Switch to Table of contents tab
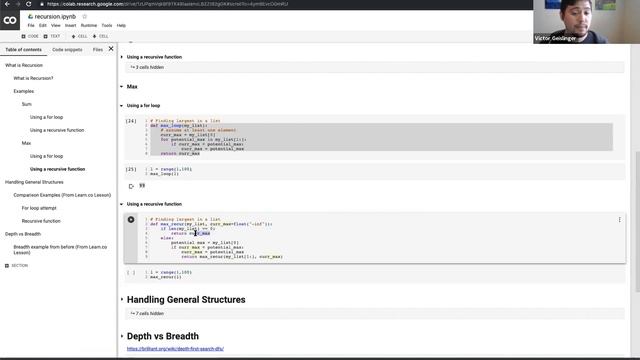Screen dimensions: 640x360 pyautogui.click(x=23, y=49)
